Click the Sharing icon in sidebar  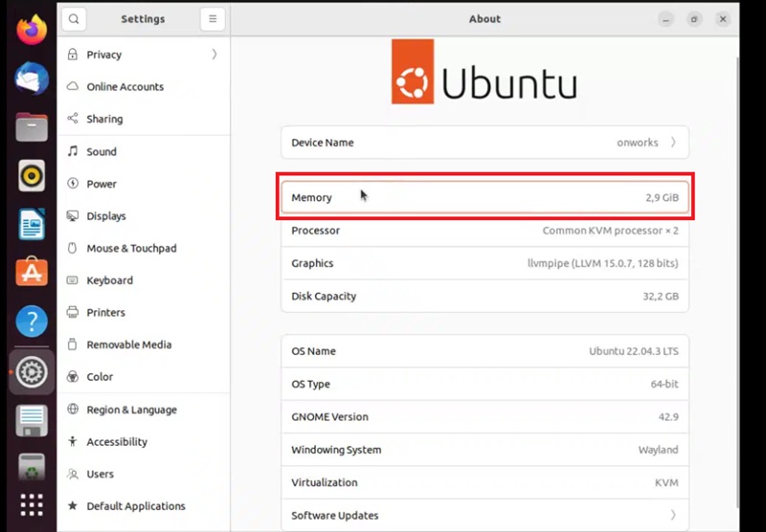(x=73, y=119)
